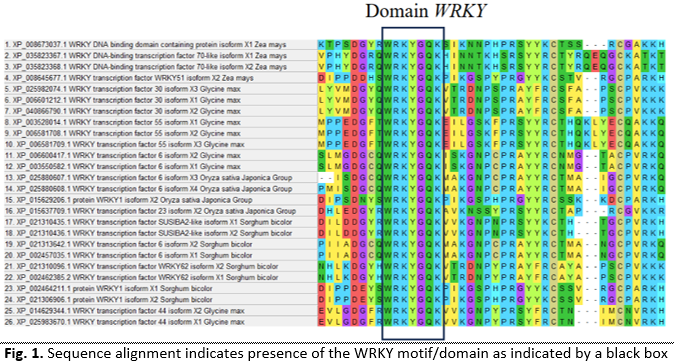This screenshot has width=674, height=361.
Task: Click the red D residue starting row 4
Action: (x=322, y=78)
